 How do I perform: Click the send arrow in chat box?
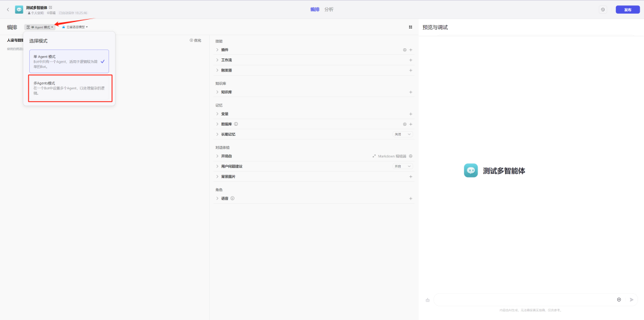[x=631, y=300]
